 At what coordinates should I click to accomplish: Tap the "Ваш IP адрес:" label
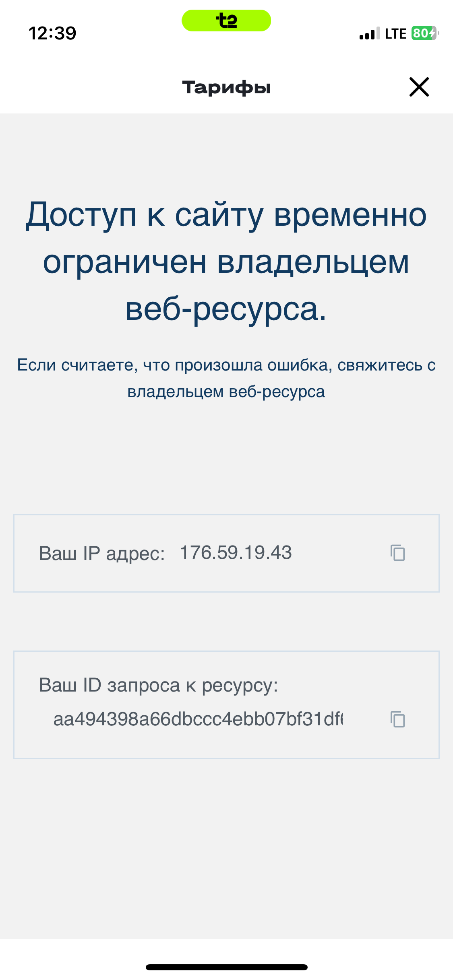[x=102, y=554]
